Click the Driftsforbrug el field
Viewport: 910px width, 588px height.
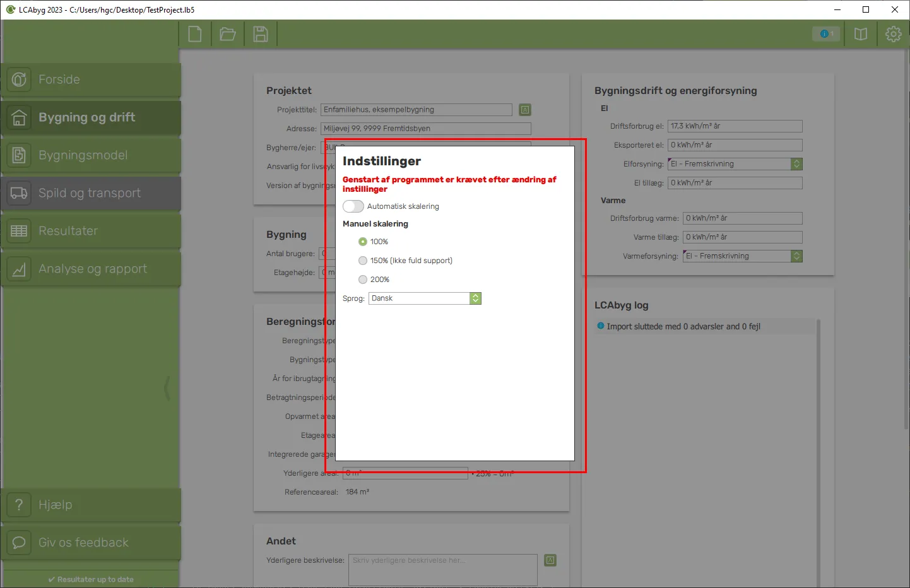click(x=735, y=126)
